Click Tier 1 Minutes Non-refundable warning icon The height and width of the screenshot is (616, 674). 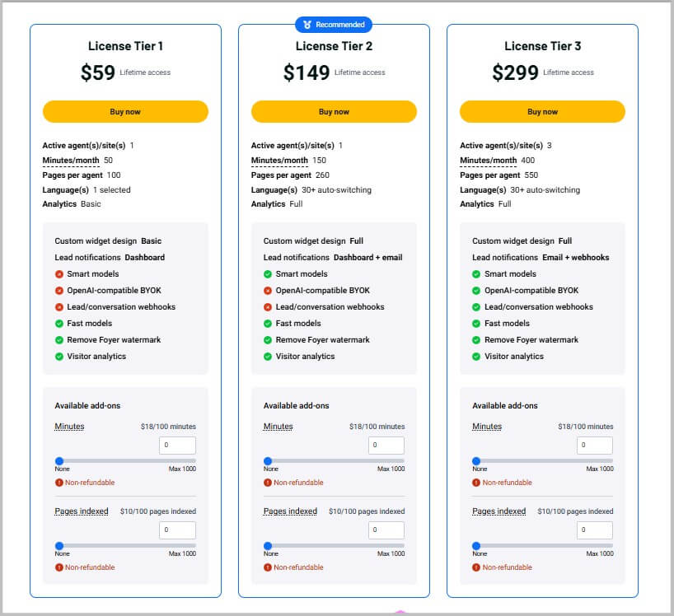coord(59,483)
